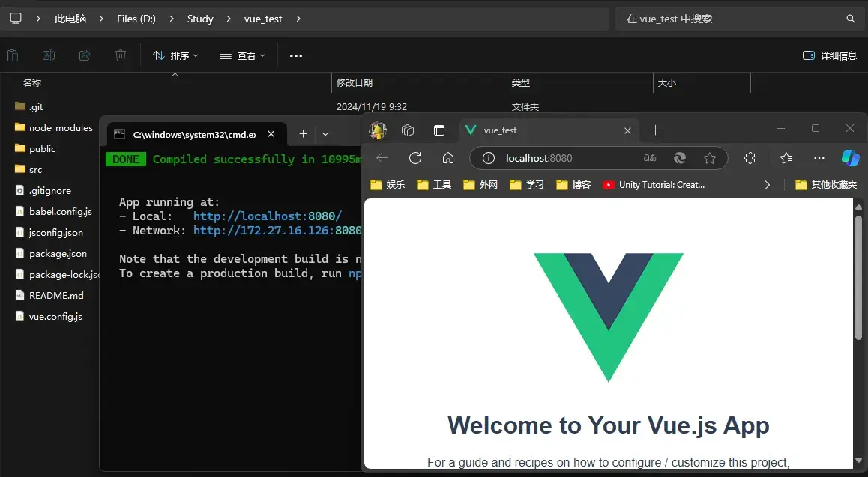Toggle the 详细信息 details pane
Viewport: 868px width, 477px height.
click(829, 56)
